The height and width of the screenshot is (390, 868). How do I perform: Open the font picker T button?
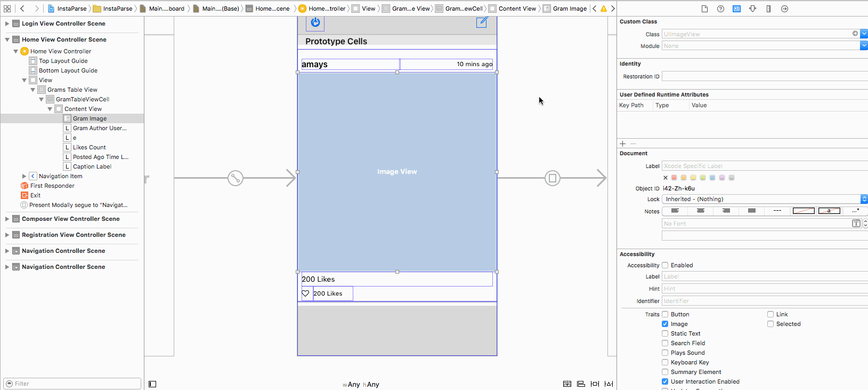click(x=856, y=224)
